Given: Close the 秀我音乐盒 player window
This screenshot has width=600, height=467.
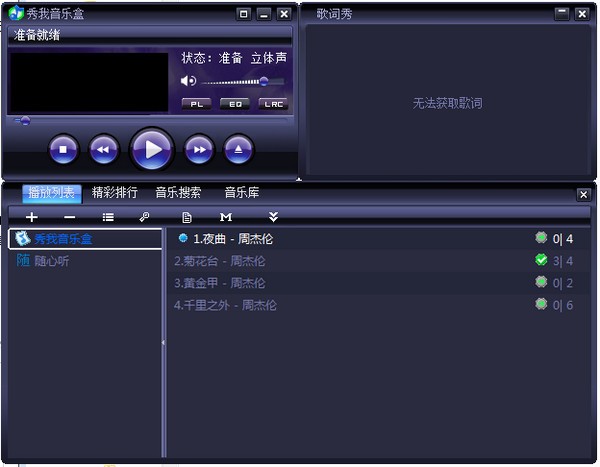Looking at the screenshot, I should coord(284,14).
